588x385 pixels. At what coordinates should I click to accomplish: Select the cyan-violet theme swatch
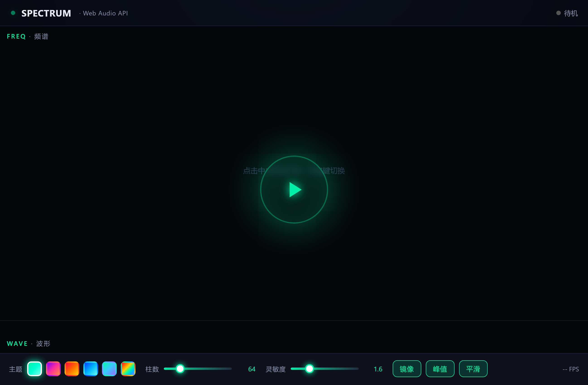(109, 369)
